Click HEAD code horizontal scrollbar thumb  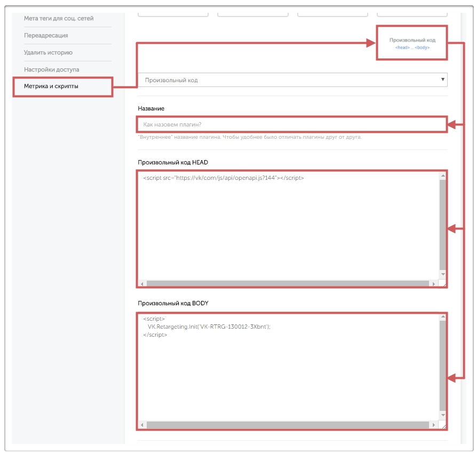click(287, 284)
